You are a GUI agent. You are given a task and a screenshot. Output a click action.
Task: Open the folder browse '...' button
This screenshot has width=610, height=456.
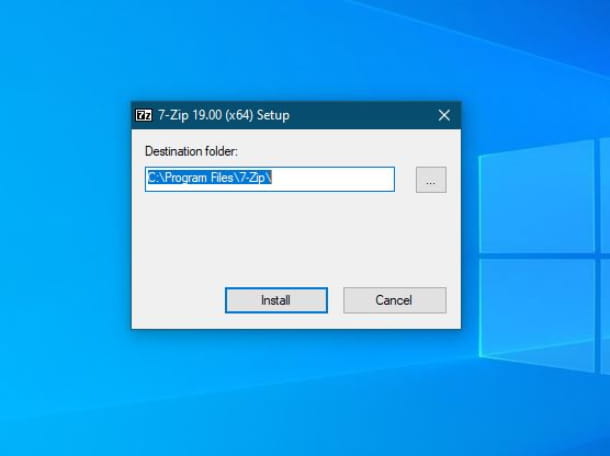pyautogui.click(x=431, y=180)
